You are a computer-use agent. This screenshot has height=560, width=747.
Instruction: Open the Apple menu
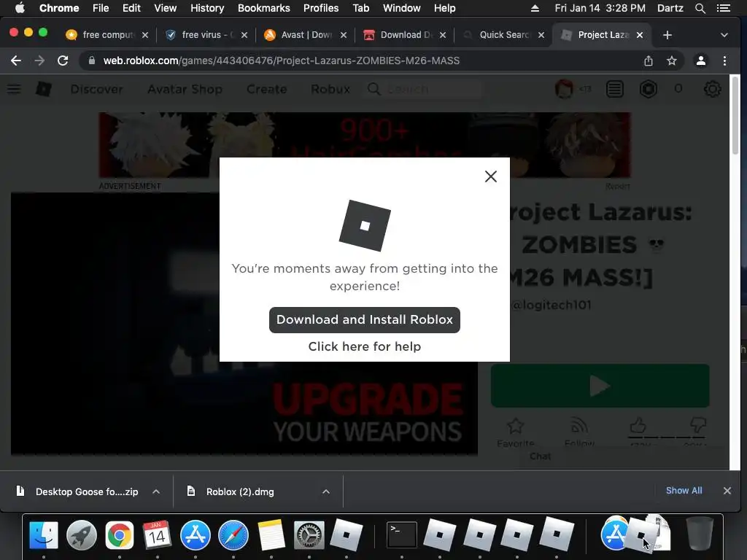coord(20,8)
